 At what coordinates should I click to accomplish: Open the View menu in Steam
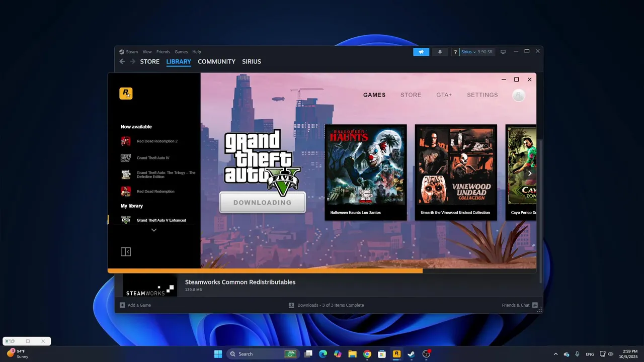tap(147, 52)
